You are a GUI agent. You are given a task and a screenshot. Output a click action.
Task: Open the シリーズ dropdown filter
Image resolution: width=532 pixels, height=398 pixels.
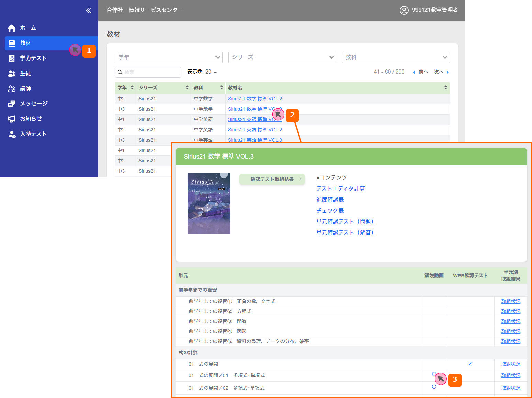click(x=282, y=57)
